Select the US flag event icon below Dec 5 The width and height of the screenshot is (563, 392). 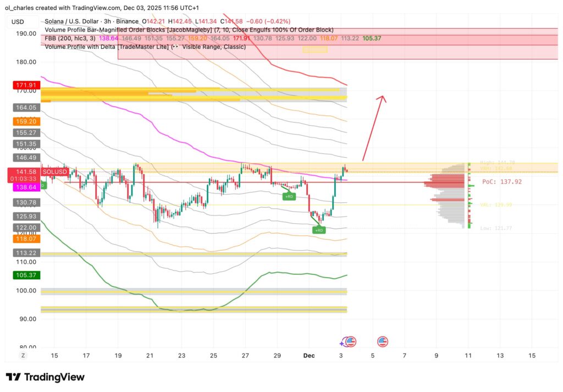(x=383, y=341)
